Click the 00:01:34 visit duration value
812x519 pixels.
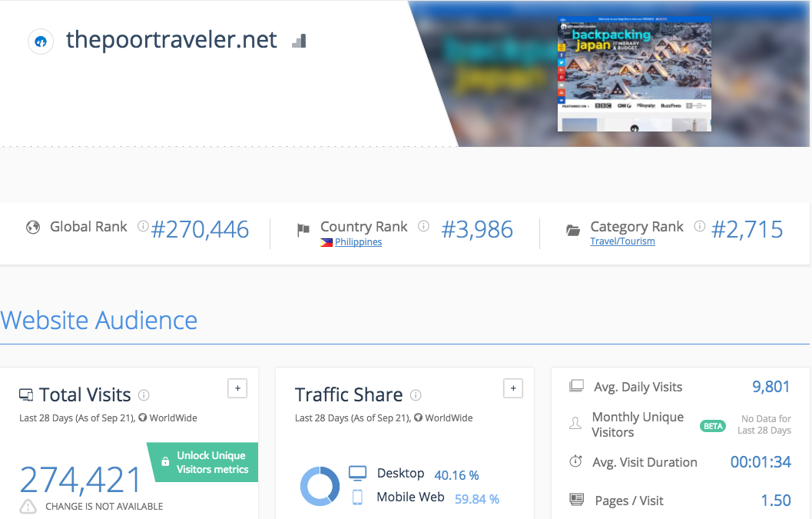761,462
